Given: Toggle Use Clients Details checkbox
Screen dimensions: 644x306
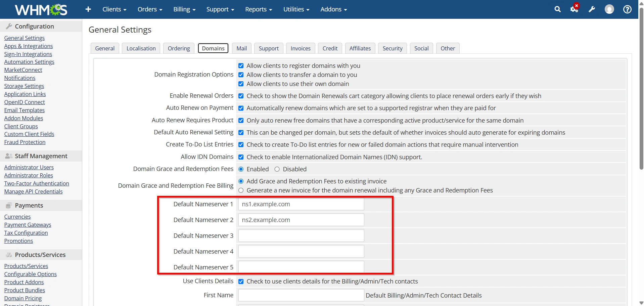Looking at the screenshot, I should point(241,281).
